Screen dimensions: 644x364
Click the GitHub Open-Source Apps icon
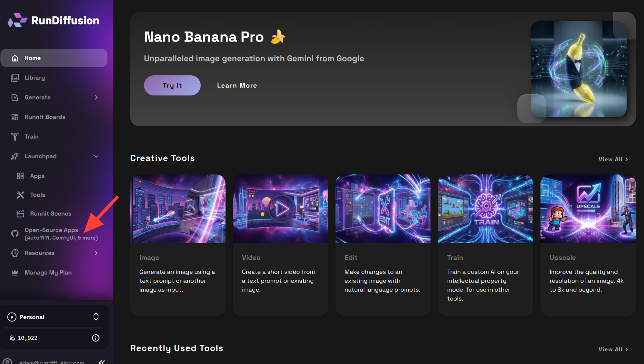(x=15, y=234)
